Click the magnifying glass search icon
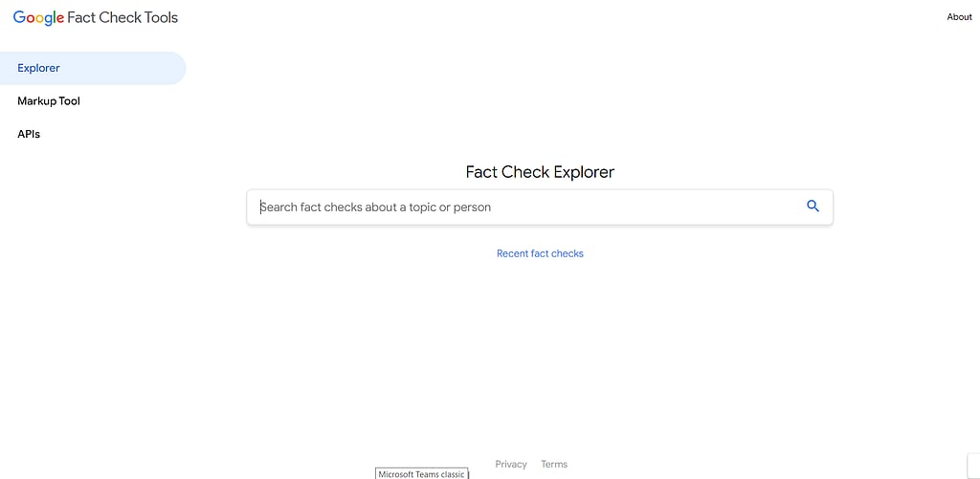Screen dimensions: 980x479 (813, 207)
